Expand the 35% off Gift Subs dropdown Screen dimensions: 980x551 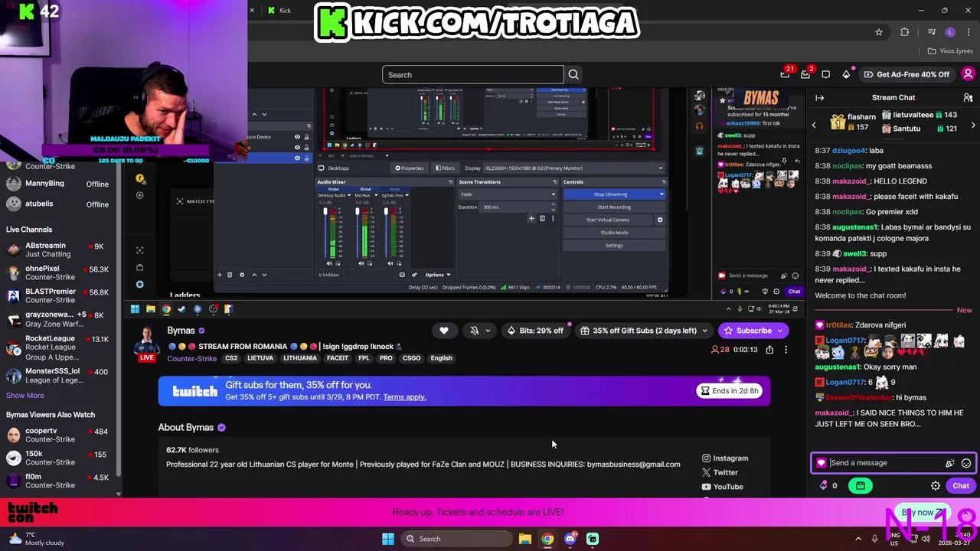pos(704,331)
